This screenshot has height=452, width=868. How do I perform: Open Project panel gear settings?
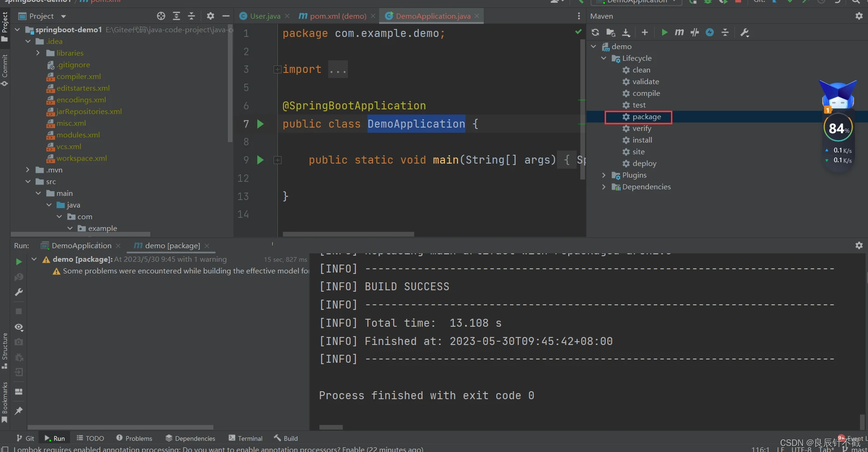[x=211, y=16]
